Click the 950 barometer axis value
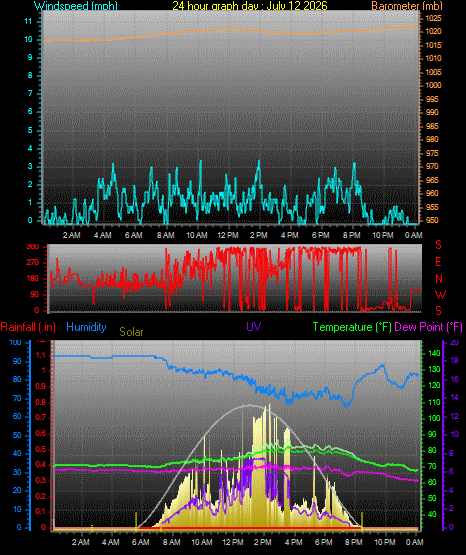Screen dimensions: 466x555 [x=432, y=220]
